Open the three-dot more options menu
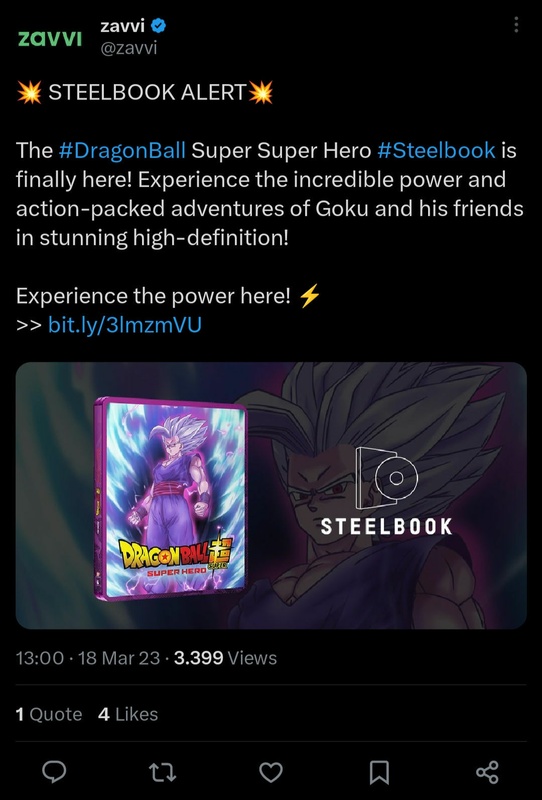This screenshot has width=542, height=800. (516, 24)
